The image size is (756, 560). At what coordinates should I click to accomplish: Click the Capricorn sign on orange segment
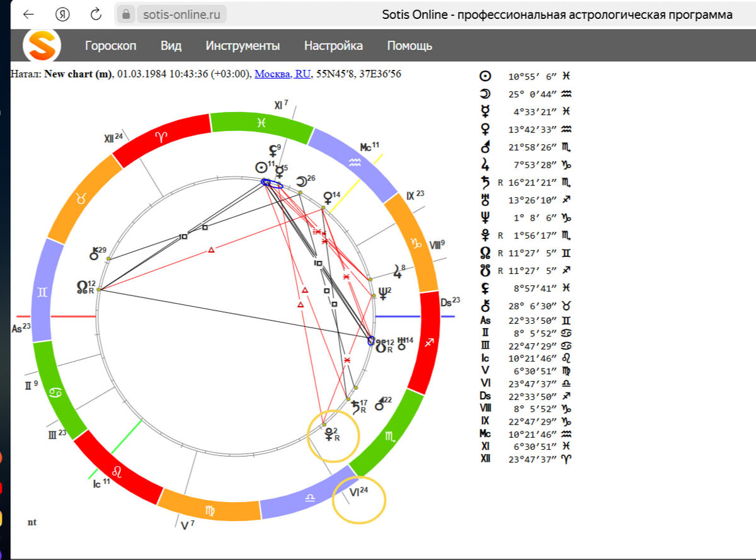click(416, 243)
